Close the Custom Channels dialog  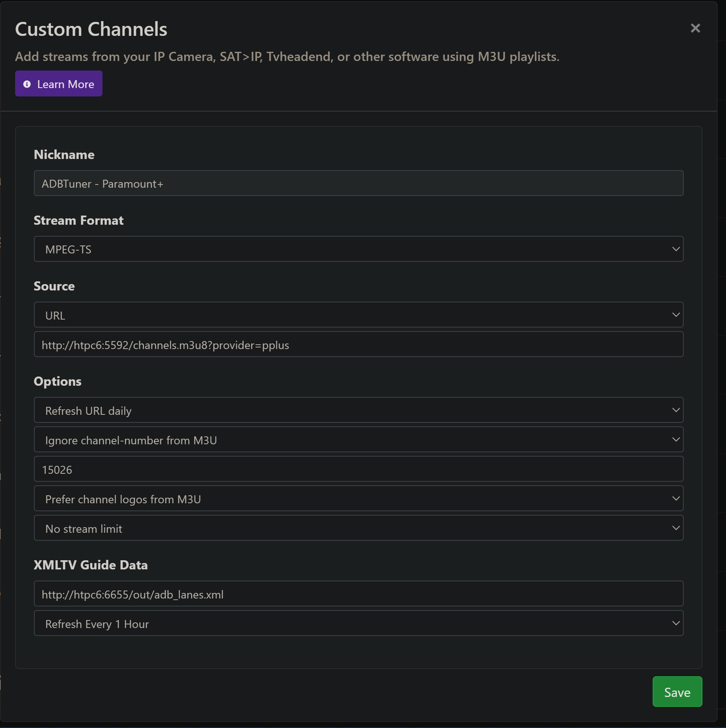[x=695, y=28]
